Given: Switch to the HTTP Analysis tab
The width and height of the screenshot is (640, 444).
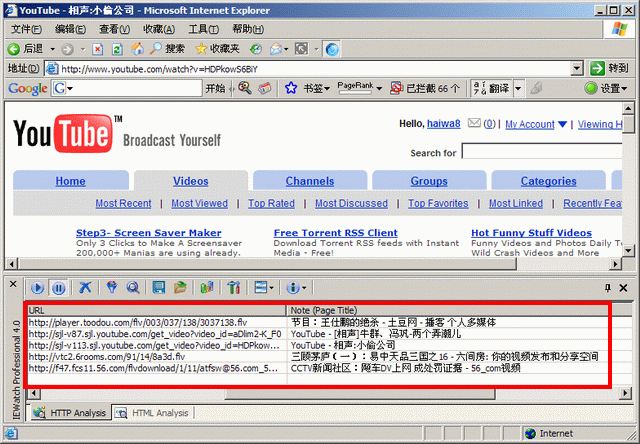Looking at the screenshot, I should click(x=71, y=413).
